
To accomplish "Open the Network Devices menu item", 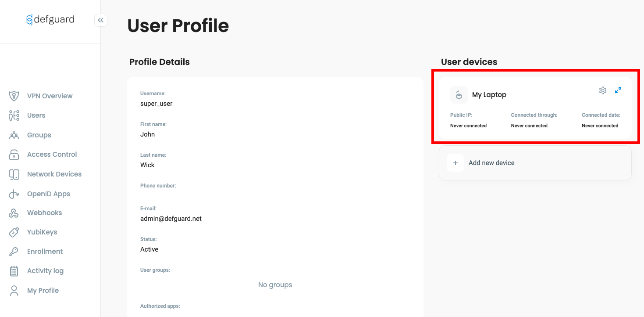I will (54, 174).
